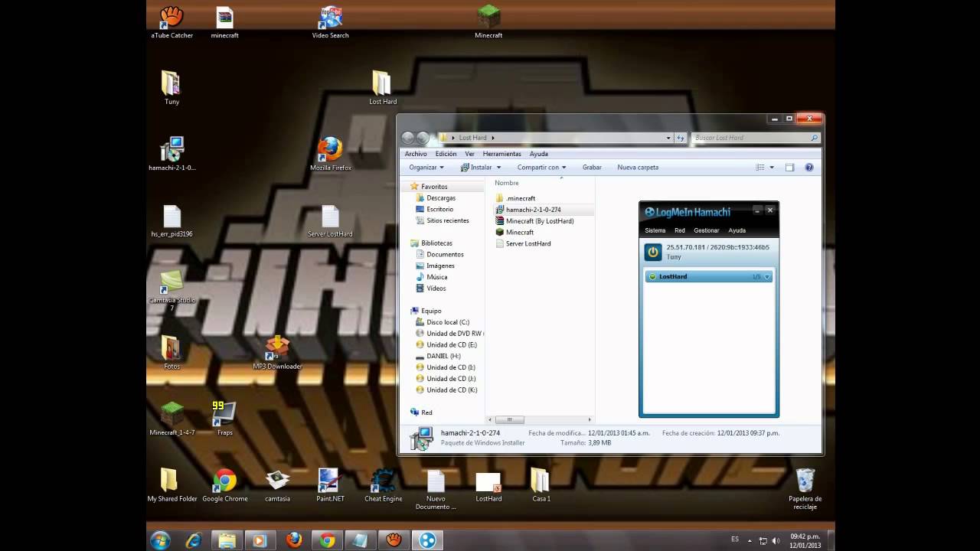
Task: Open Ayuda menu in Hamachi
Action: coord(737,230)
